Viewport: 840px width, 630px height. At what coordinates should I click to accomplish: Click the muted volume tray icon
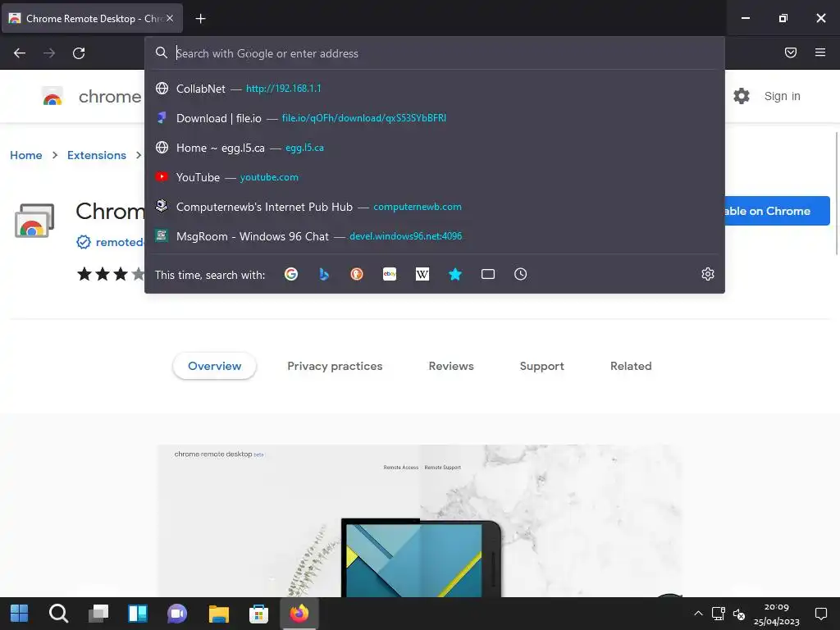[x=739, y=614]
